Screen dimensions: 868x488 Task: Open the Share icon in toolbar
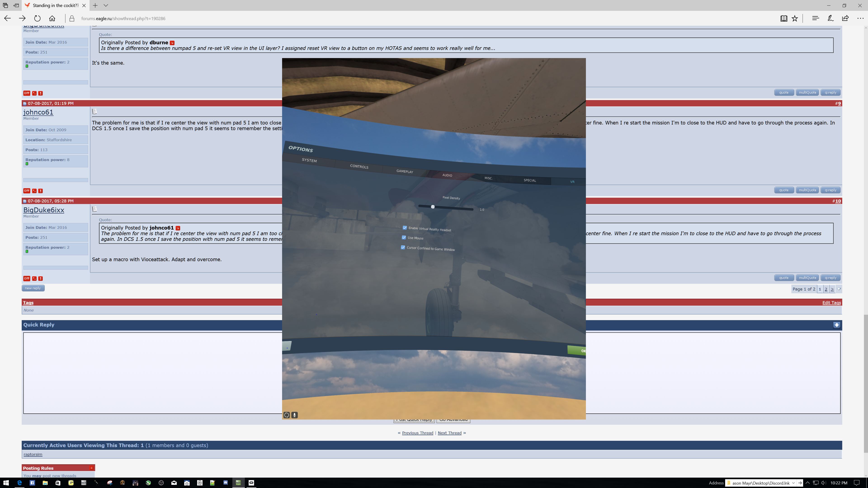point(845,19)
